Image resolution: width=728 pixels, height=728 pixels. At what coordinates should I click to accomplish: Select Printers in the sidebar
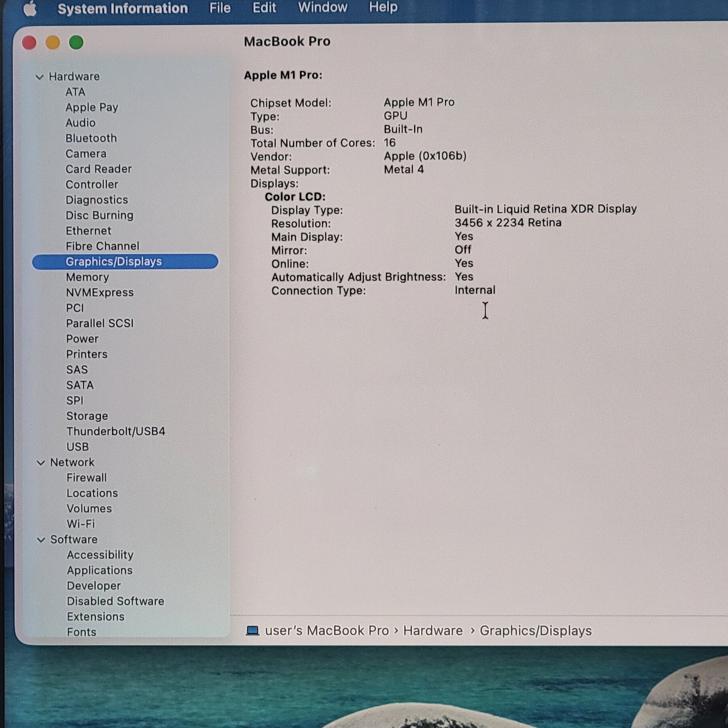click(87, 354)
